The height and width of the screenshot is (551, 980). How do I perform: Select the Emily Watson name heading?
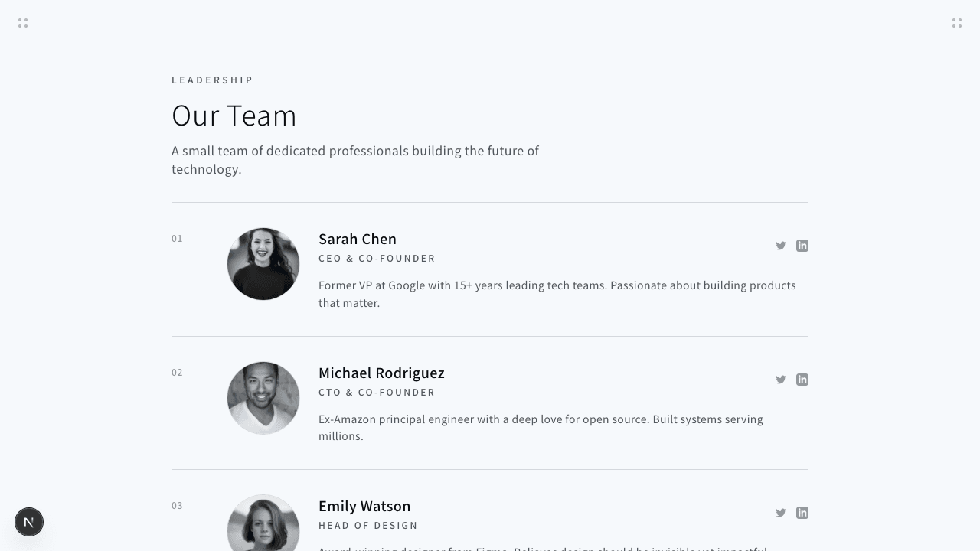coord(364,506)
